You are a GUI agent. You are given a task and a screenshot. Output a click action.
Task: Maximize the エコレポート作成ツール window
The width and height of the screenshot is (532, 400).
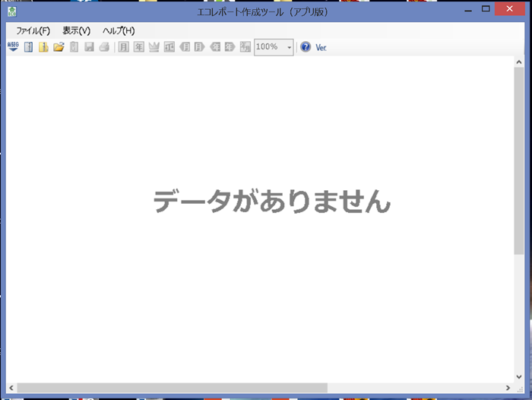click(486, 9)
